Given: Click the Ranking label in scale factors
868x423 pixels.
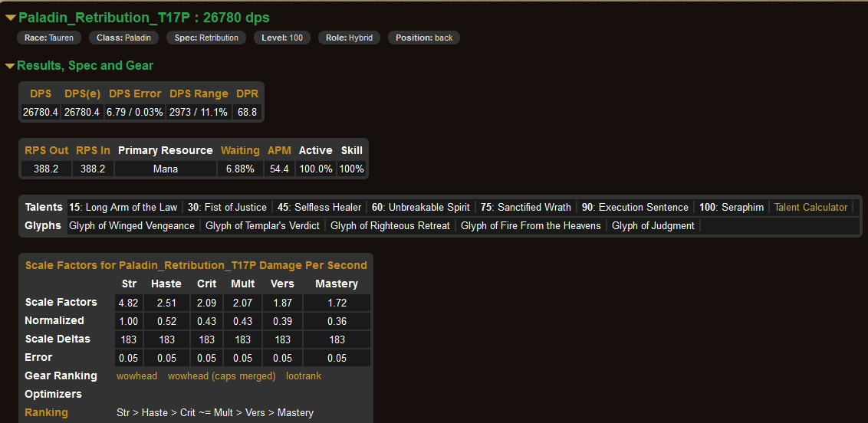Looking at the screenshot, I should 46,412.
